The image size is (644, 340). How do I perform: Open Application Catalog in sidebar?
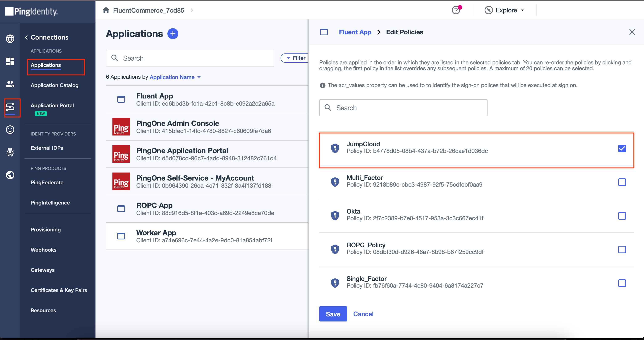(54, 85)
